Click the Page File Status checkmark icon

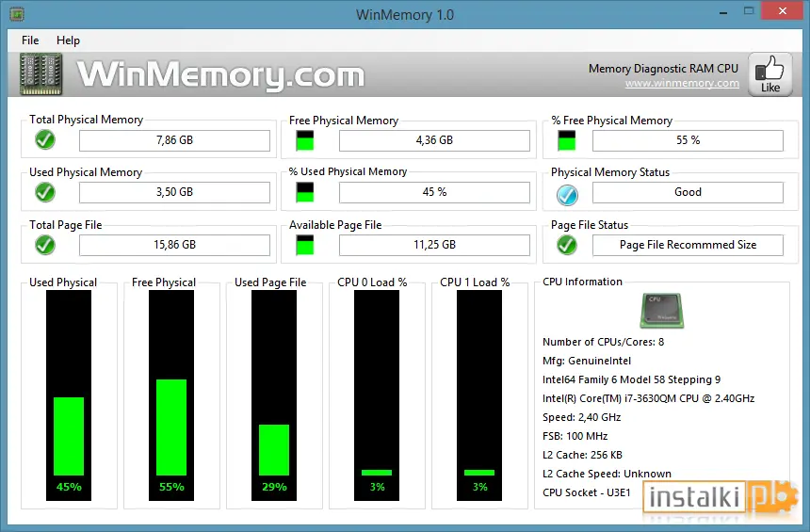pos(567,245)
